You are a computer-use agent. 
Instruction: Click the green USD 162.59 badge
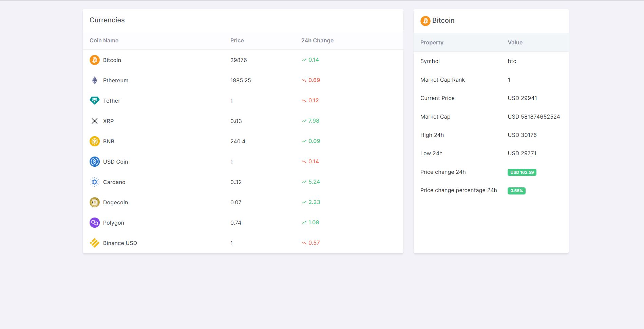coord(522,172)
